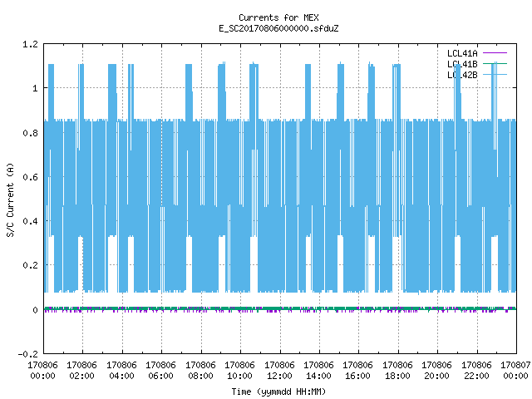Click the y-axis tick value '0.6'
The width and height of the screenshot is (532, 399).
[30, 177]
